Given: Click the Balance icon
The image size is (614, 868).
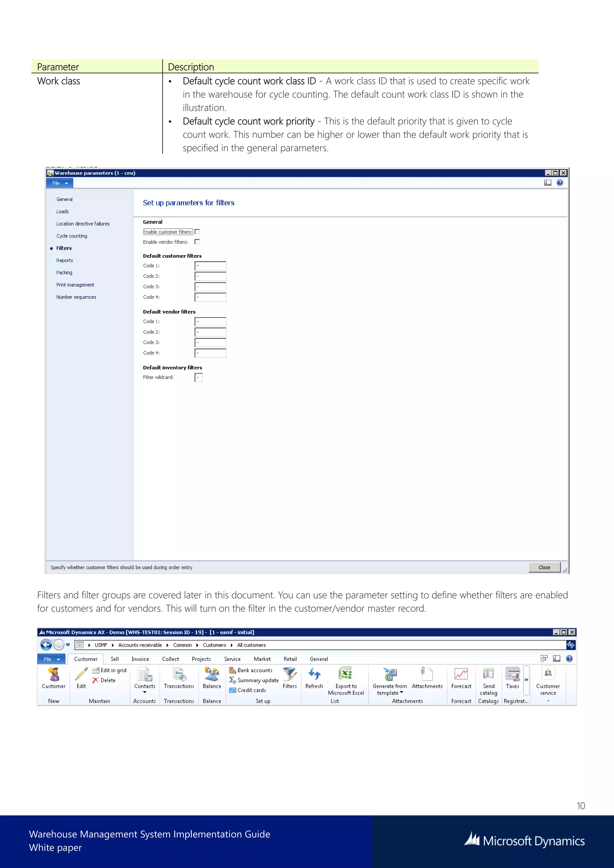Looking at the screenshot, I should tap(212, 674).
